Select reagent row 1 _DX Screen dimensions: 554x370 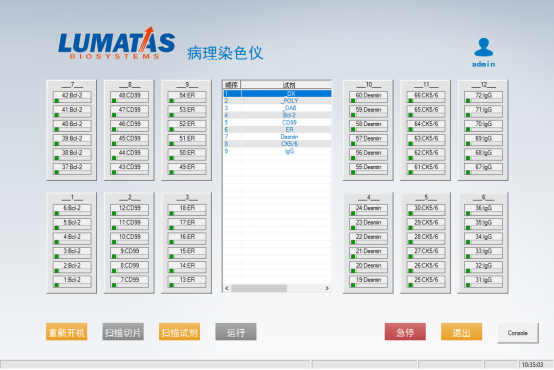pyautogui.click(x=277, y=94)
